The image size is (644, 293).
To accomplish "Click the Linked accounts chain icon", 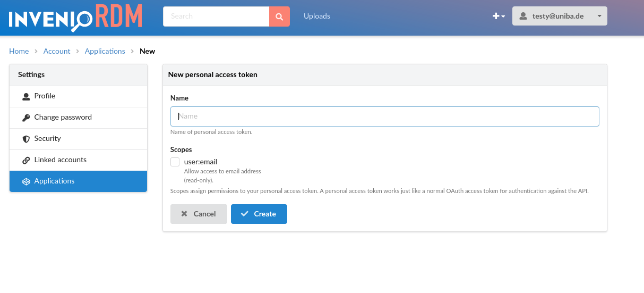I will (x=26, y=160).
